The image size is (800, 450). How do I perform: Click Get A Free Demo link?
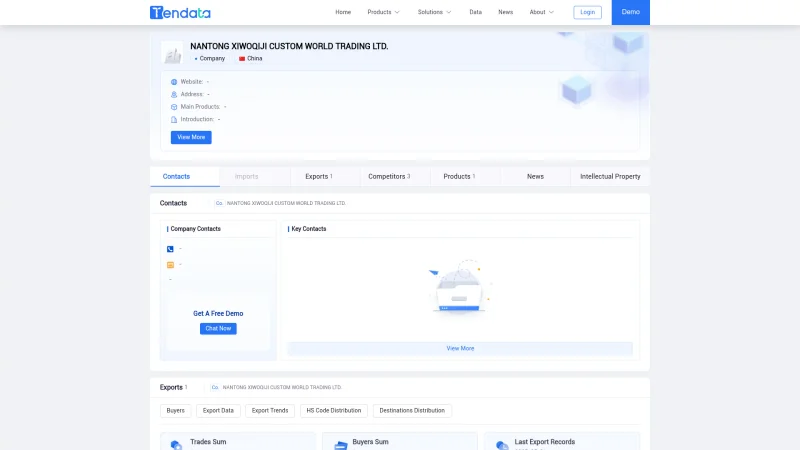pos(218,314)
